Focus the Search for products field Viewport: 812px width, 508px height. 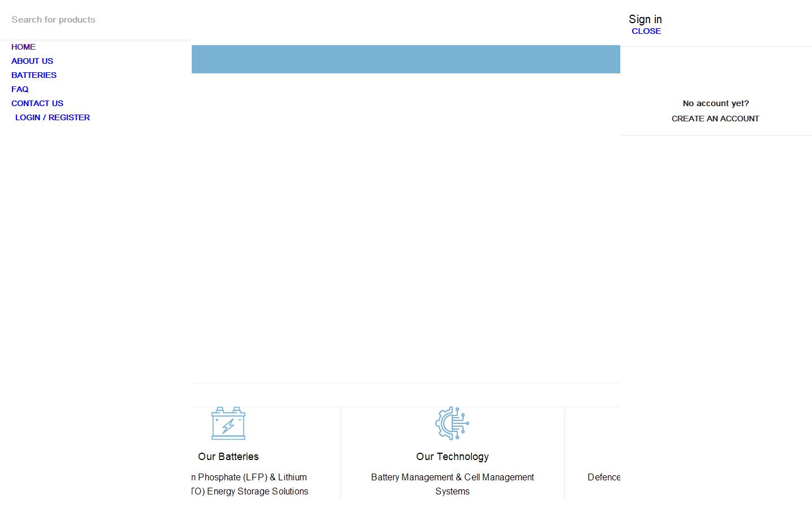coord(96,20)
